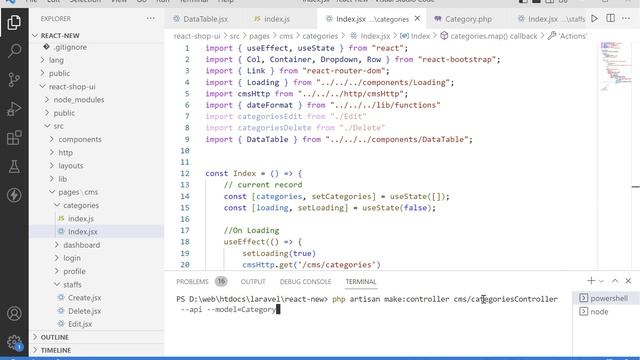Open the Explorer view in activity bar

pyautogui.click(x=14, y=22)
